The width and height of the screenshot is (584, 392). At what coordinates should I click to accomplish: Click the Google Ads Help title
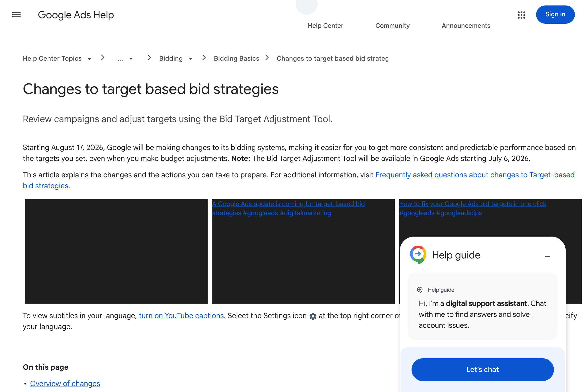[x=76, y=15]
